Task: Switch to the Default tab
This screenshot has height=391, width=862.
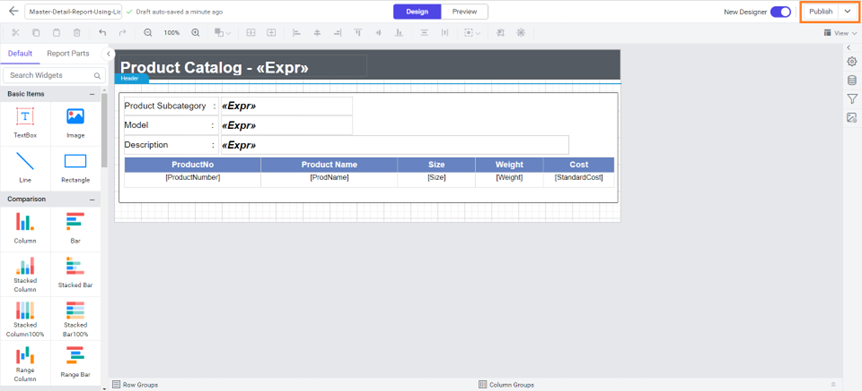Action: 20,53
